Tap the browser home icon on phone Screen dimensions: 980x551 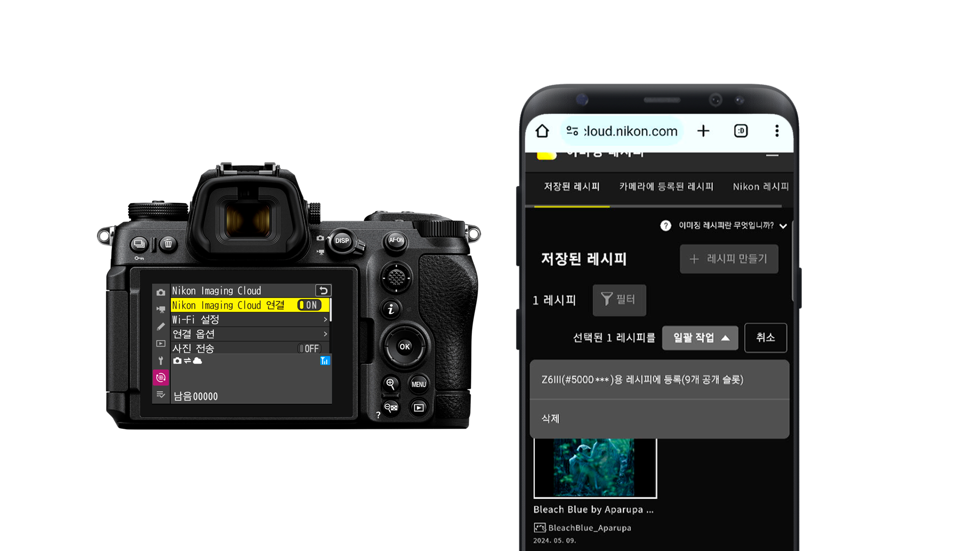542,131
